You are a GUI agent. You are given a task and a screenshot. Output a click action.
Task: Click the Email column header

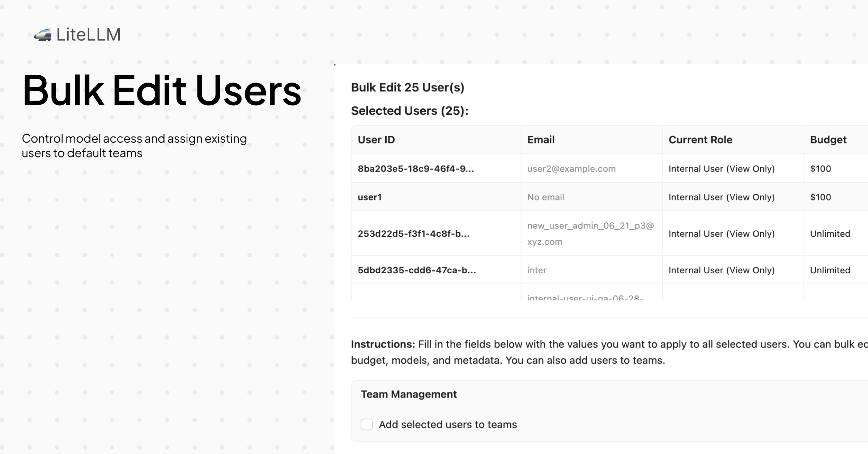[x=541, y=140]
